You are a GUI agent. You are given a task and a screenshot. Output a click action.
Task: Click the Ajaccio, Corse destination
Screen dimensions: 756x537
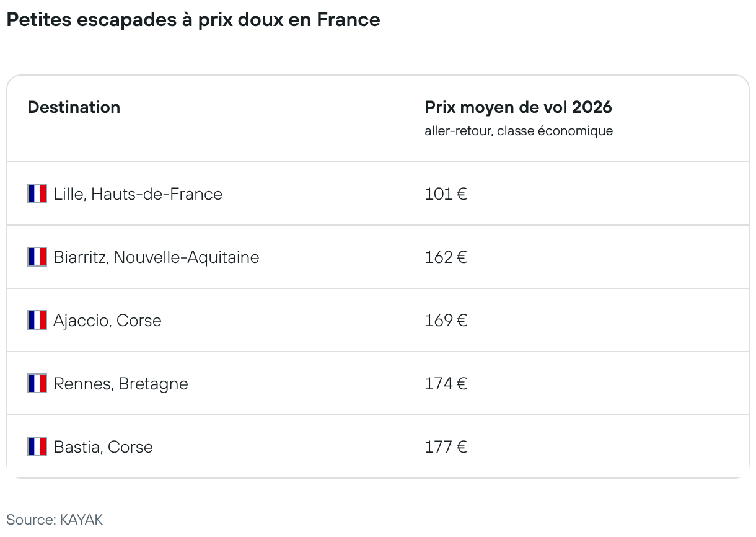[x=107, y=321]
